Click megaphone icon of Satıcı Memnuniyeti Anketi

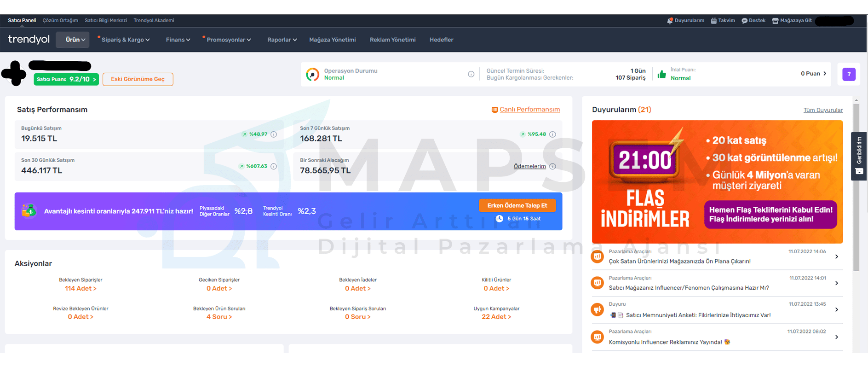tap(597, 309)
